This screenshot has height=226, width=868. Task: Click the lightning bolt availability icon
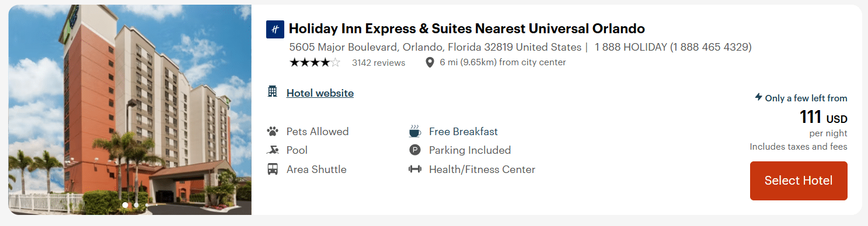tap(758, 97)
